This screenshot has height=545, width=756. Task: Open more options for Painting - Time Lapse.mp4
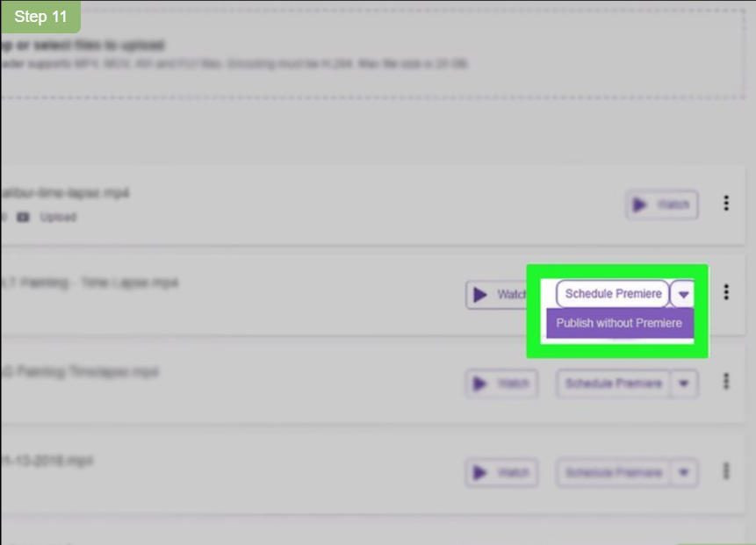point(726,292)
